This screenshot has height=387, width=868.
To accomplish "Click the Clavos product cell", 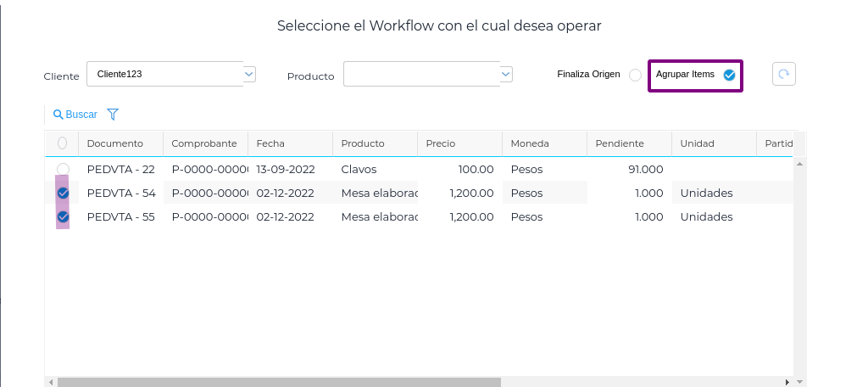I will [x=359, y=169].
